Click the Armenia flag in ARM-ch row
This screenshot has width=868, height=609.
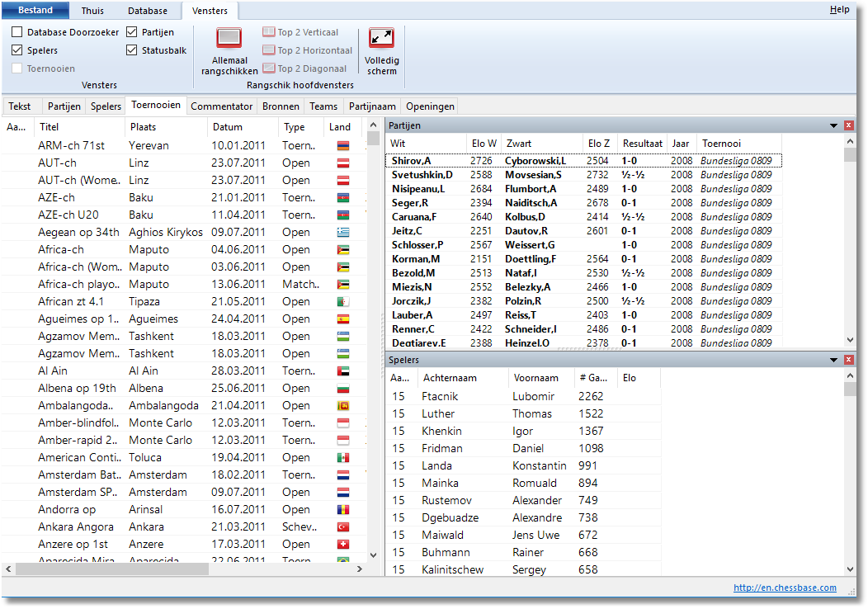pos(343,146)
